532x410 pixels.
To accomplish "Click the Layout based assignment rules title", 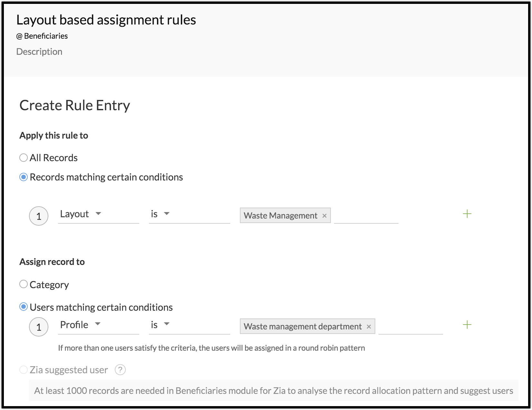I will coord(106,20).
